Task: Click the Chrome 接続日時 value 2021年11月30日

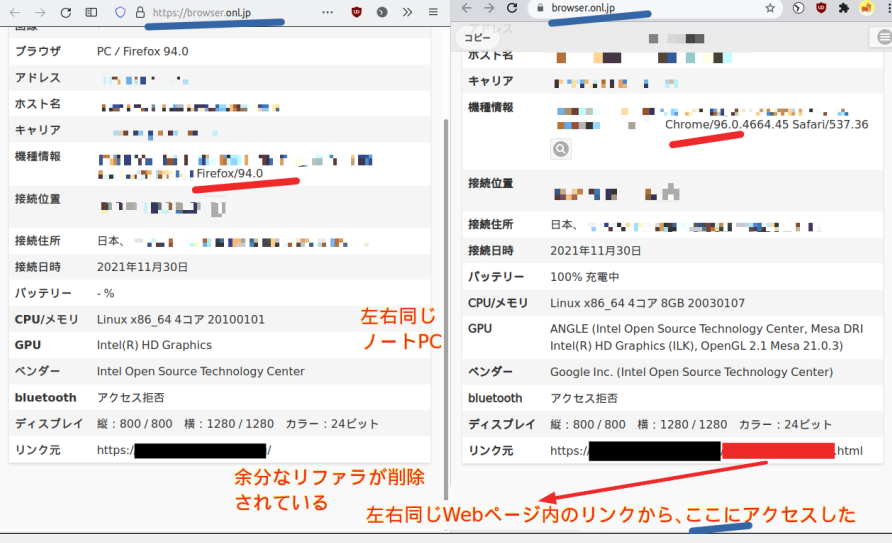Action: click(x=596, y=251)
